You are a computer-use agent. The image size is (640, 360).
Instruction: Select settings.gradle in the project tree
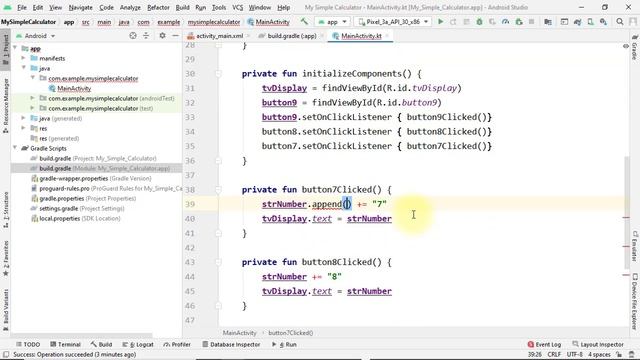(58, 209)
